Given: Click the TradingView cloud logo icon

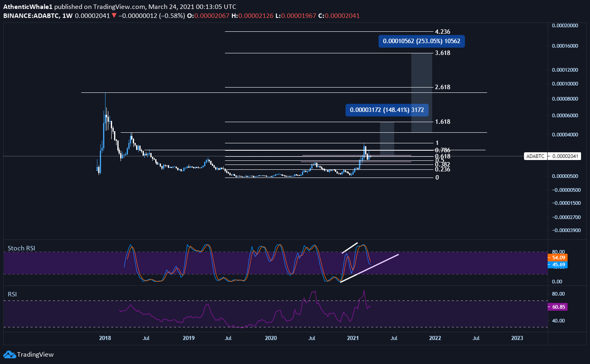Looking at the screenshot, I should tap(9, 354).
